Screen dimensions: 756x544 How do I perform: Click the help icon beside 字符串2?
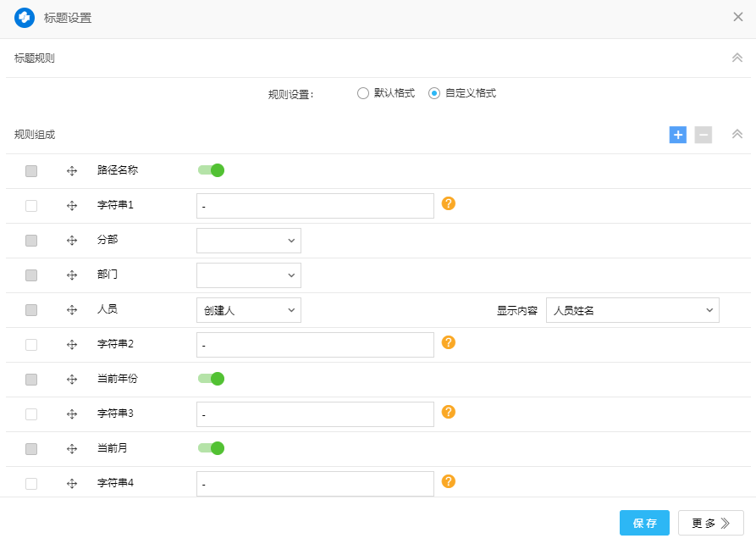pyautogui.click(x=449, y=342)
